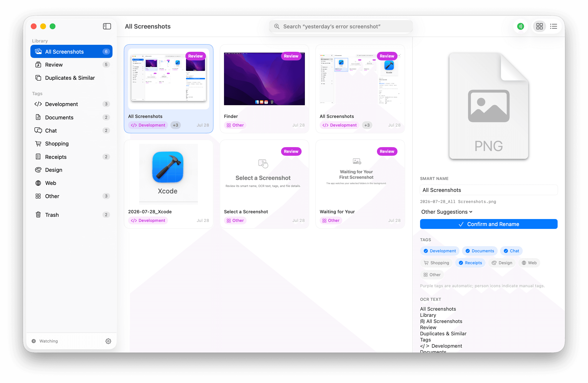The width and height of the screenshot is (588, 383).
Task: Open the Review library section
Action: coord(71,65)
